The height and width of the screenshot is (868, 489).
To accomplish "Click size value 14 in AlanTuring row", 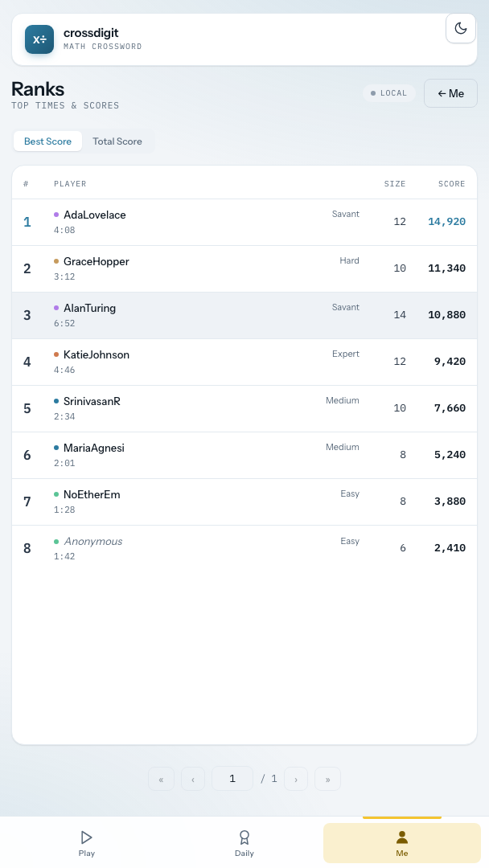I will (x=400, y=314).
